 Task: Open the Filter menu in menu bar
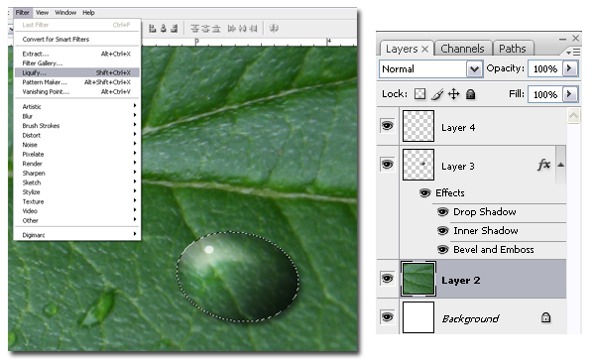[23, 13]
